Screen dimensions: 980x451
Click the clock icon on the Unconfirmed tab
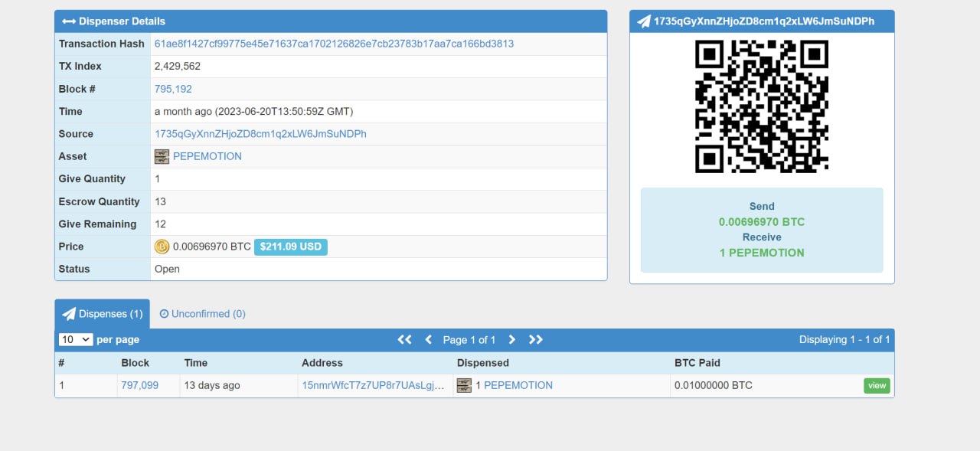point(164,314)
